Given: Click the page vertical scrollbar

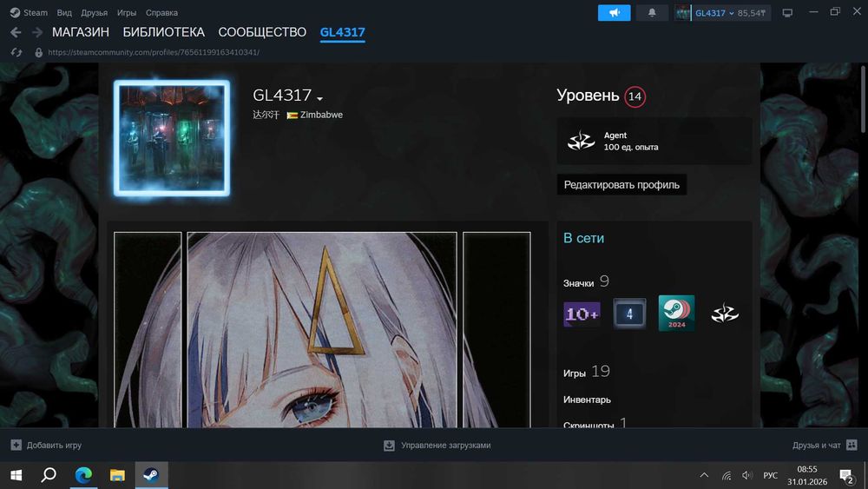Looking at the screenshot, I should pos(864,100).
